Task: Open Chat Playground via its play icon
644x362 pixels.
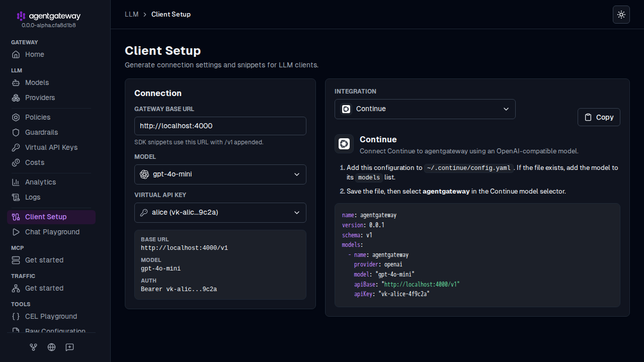Action: (16, 232)
